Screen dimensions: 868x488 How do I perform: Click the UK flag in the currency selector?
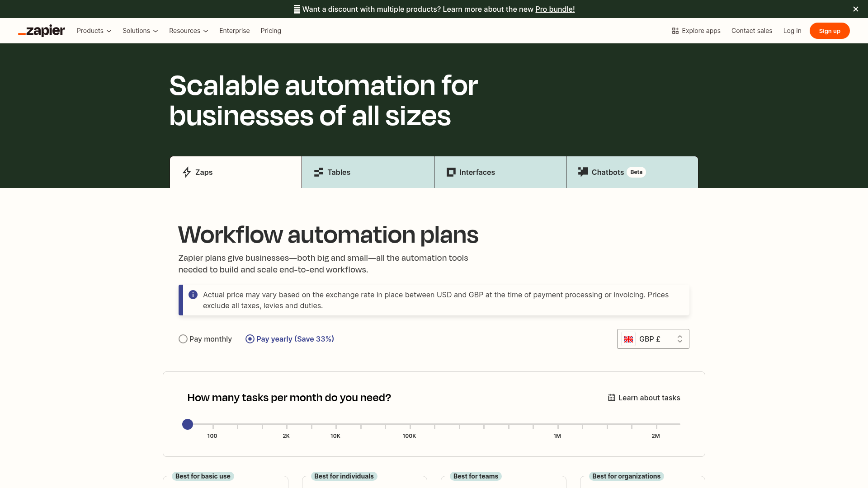click(628, 339)
